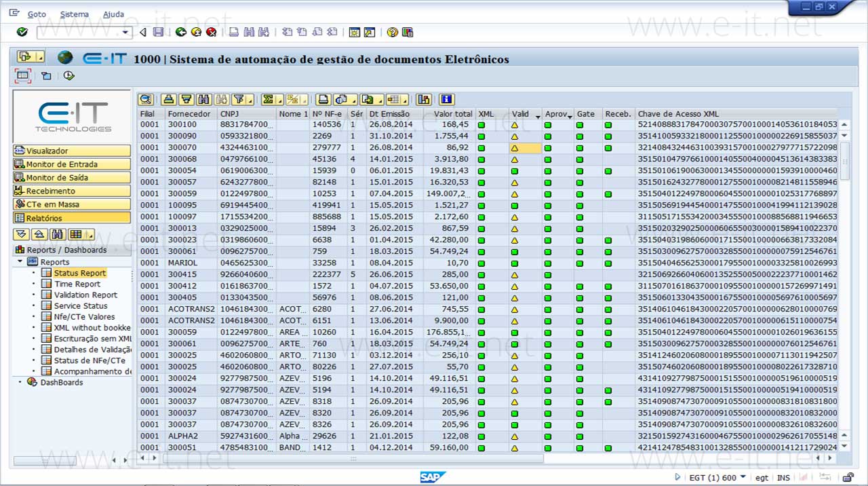Select the Time Report tree item
Screen dimensions: 868x486
(x=77, y=284)
